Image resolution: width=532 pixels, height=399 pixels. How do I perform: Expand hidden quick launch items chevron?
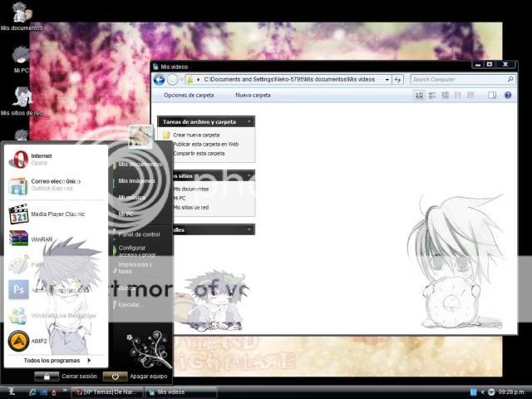(65, 390)
